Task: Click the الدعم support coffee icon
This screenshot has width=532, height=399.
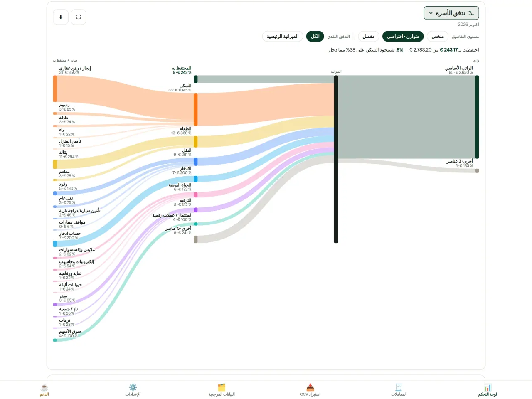Action: click(x=44, y=387)
